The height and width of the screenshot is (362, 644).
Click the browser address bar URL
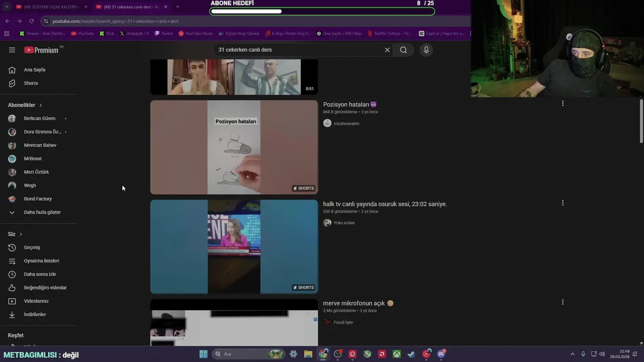pyautogui.click(x=116, y=21)
